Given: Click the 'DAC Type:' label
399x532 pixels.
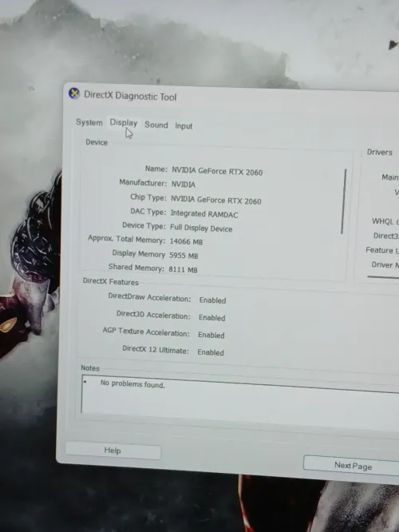Looking at the screenshot, I should 148,212.
